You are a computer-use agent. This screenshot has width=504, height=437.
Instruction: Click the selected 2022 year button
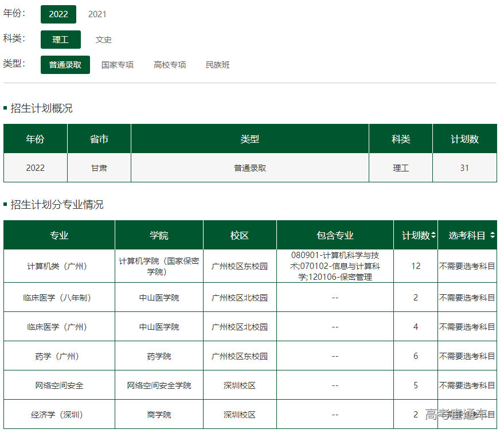58,13
